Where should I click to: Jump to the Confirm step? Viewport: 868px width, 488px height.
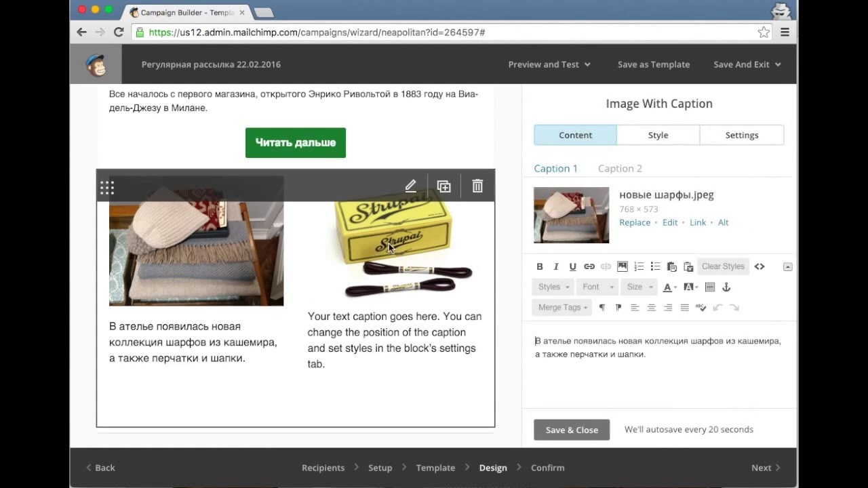pos(547,468)
